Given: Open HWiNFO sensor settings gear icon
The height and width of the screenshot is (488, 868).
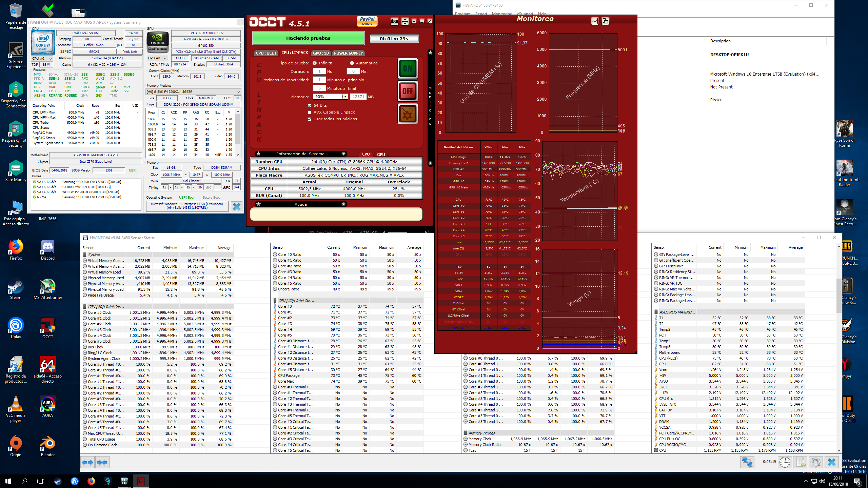Looking at the screenshot, I should (816, 462).
